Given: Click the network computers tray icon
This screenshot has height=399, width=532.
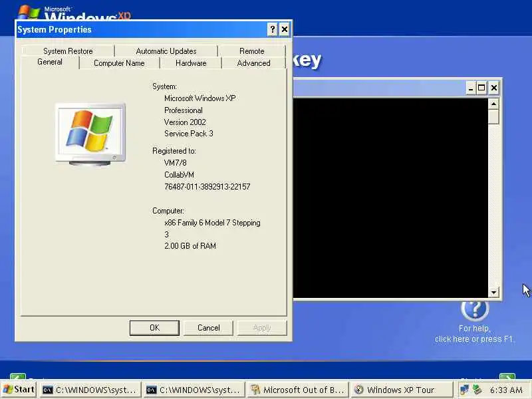Looking at the screenshot, I should 464,390.
